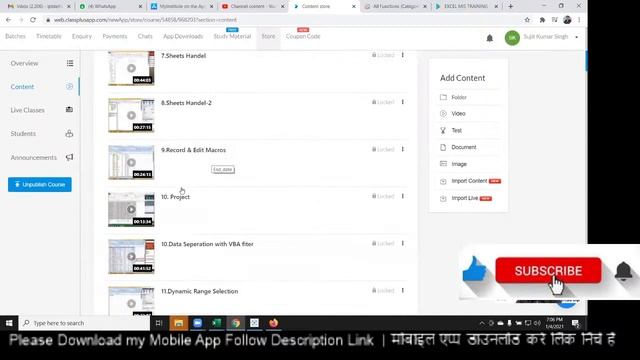Select Live Classes in the sidebar
The height and width of the screenshot is (360, 640).
[27, 110]
